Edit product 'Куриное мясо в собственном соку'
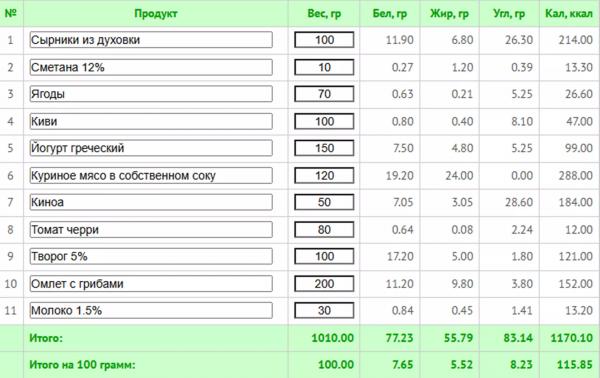The image size is (600, 378). point(151,176)
